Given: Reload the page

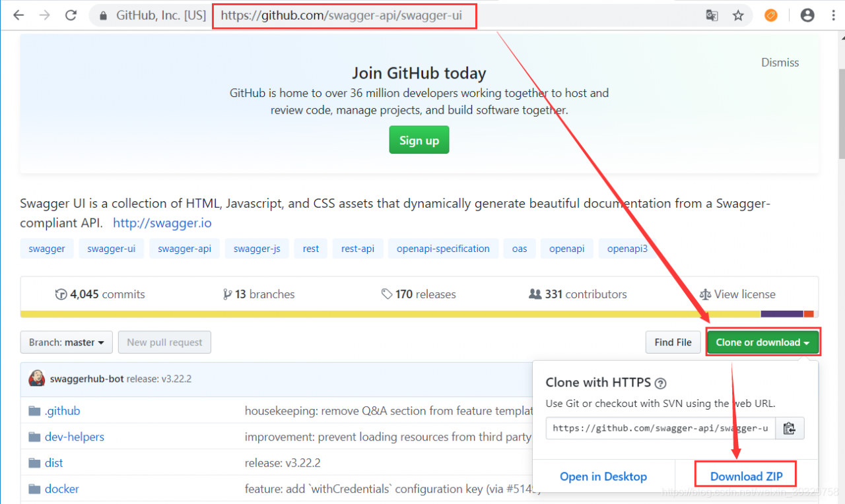Looking at the screenshot, I should (71, 15).
